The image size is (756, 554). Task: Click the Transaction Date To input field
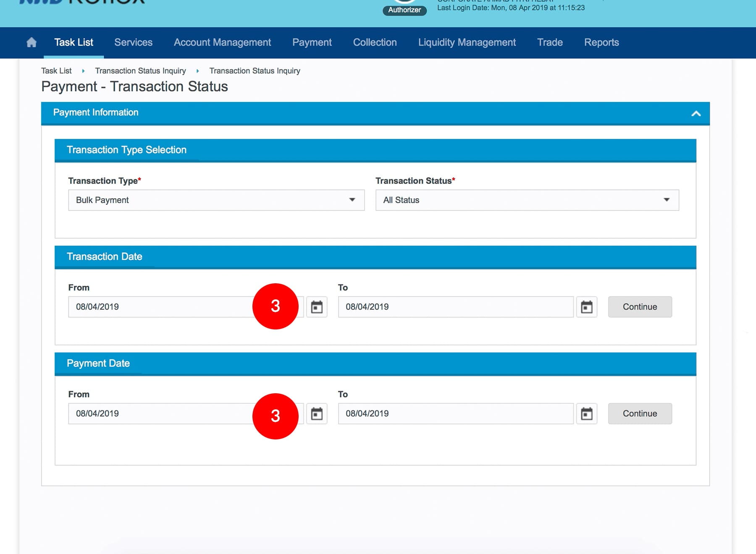pyautogui.click(x=455, y=307)
